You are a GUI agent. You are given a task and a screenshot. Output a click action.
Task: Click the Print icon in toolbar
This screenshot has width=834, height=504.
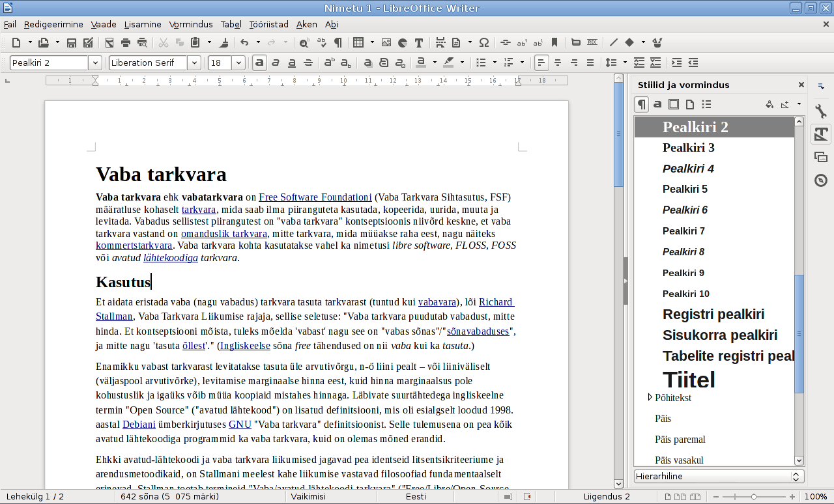tap(125, 43)
